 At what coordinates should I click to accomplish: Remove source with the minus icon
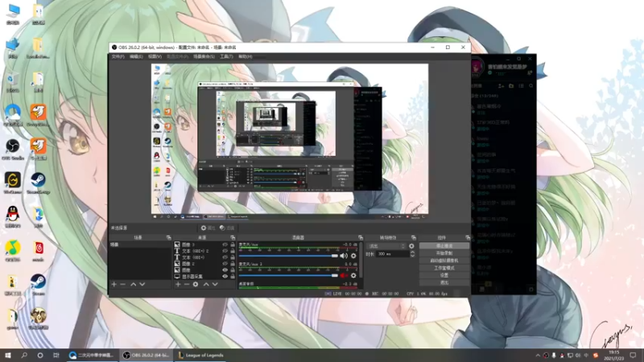click(187, 284)
